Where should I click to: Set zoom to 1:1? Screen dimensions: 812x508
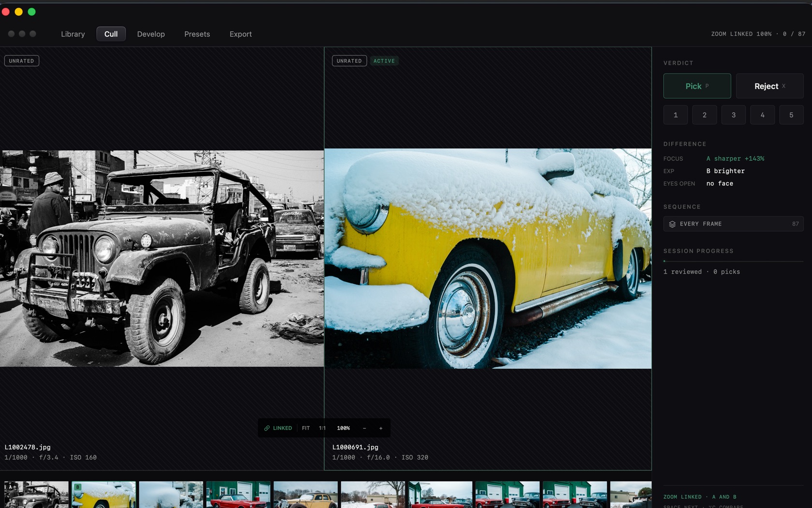pos(322,428)
